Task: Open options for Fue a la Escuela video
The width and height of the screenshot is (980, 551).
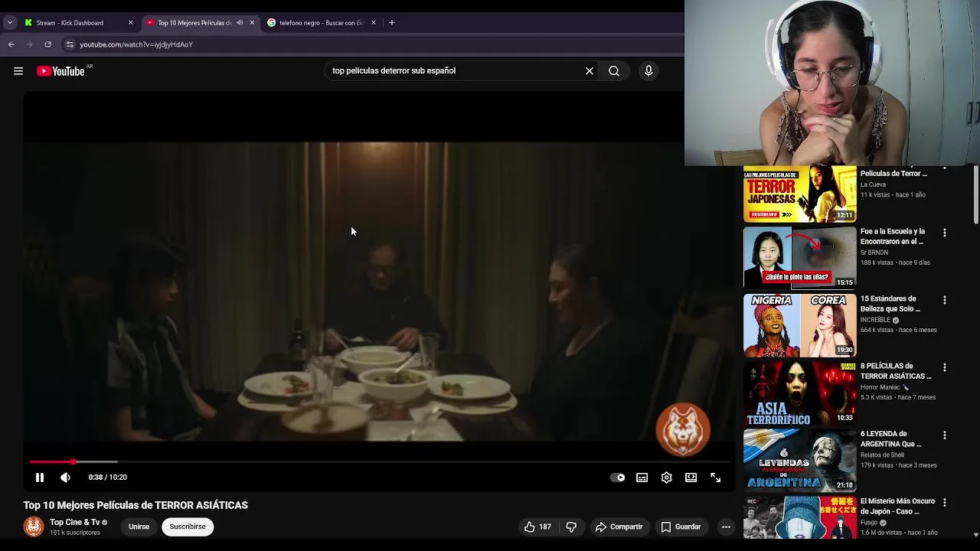Action: point(944,233)
